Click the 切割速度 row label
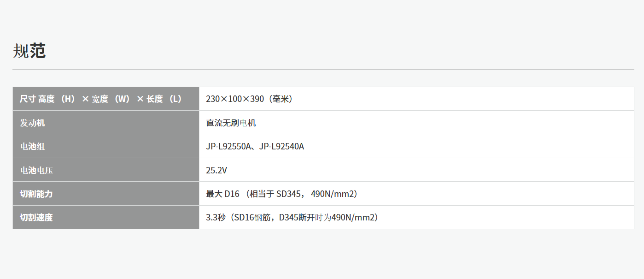Screen dimensions: 644x279 [x=106, y=217]
